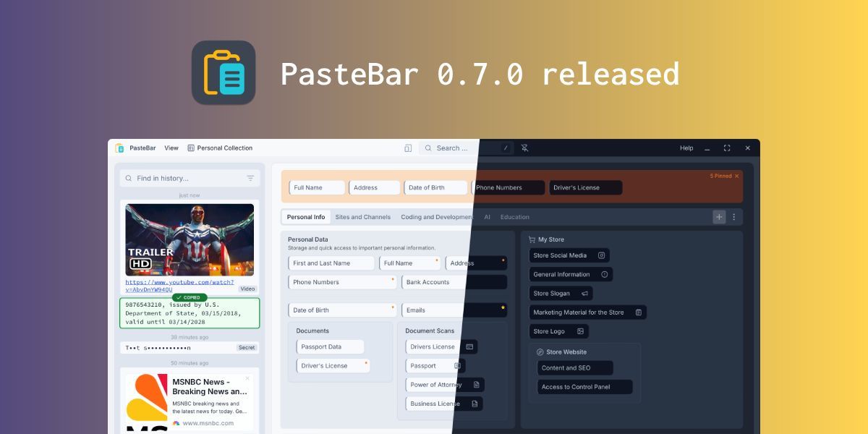Screen dimensions: 868x434
Task: Open the Help menu
Action: tap(686, 148)
